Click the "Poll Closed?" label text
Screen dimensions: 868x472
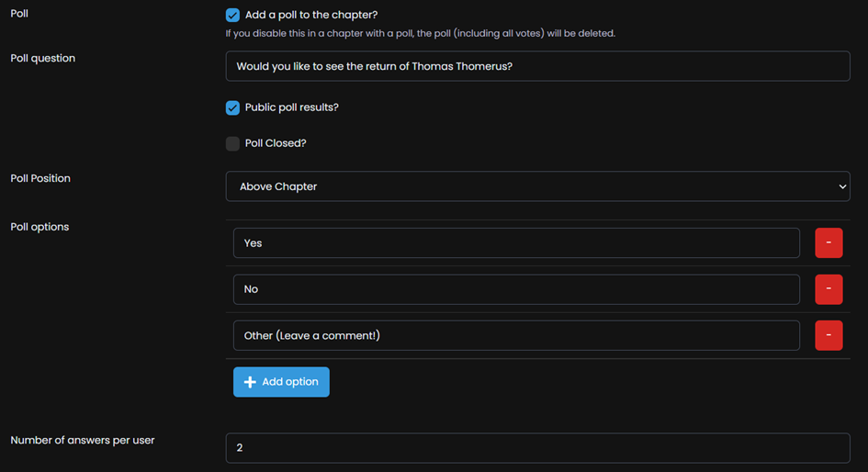pyautogui.click(x=276, y=143)
